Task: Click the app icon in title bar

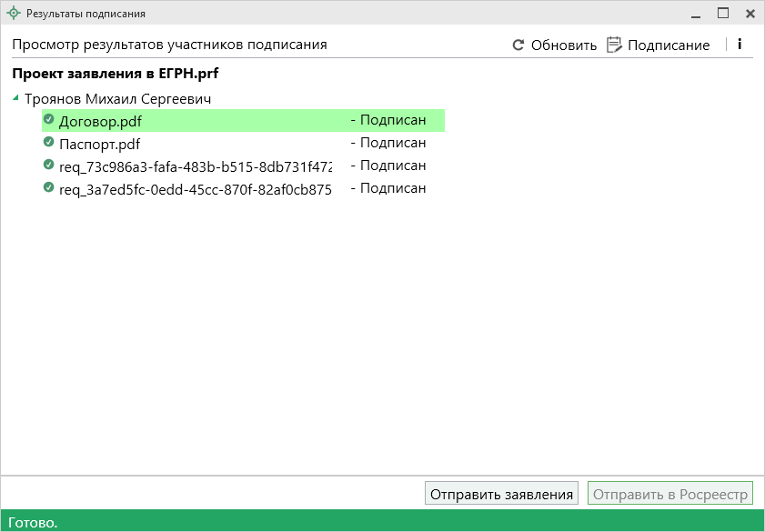Action: pos(13,14)
